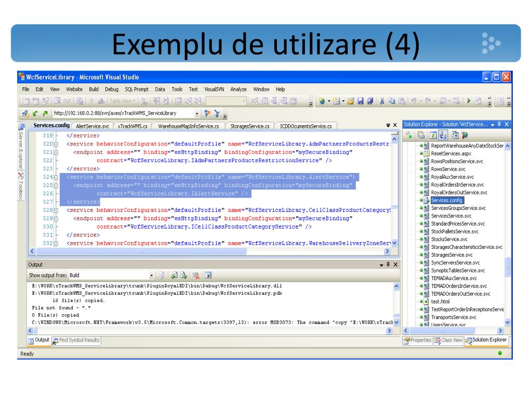Click Output panel scroll up arrow
532x399 pixels.
click(396, 286)
